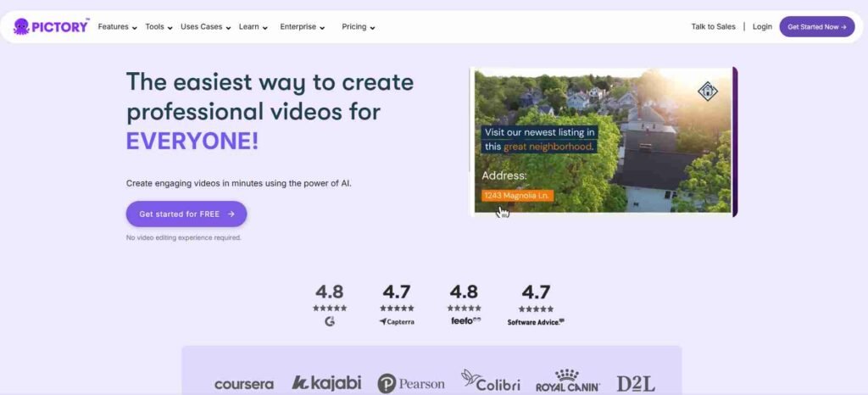Click the Software Advice 4.7 rating number
Screen dimensions: 868x395
[x=536, y=292]
